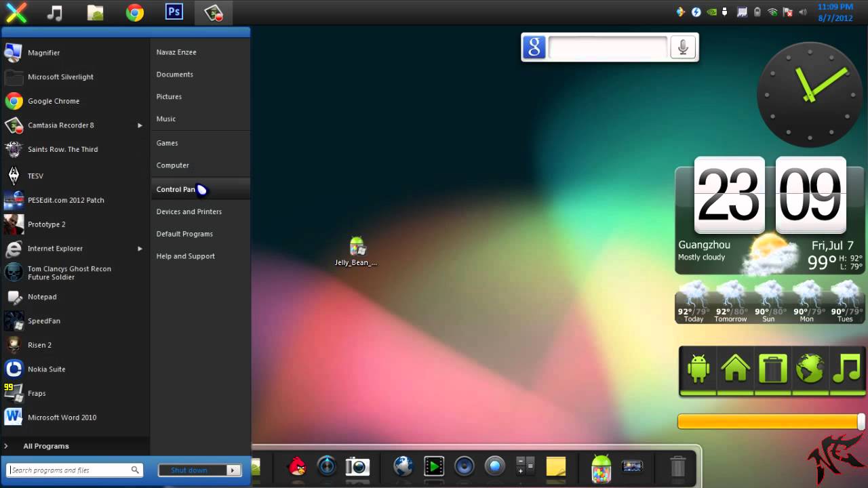Open the Jelly_Bean desktop shortcut
Screen dimensions: 868x488
pos(357,251)
